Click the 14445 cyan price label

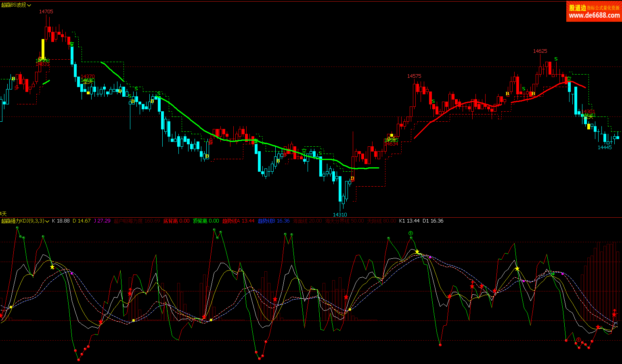(605, 148)
